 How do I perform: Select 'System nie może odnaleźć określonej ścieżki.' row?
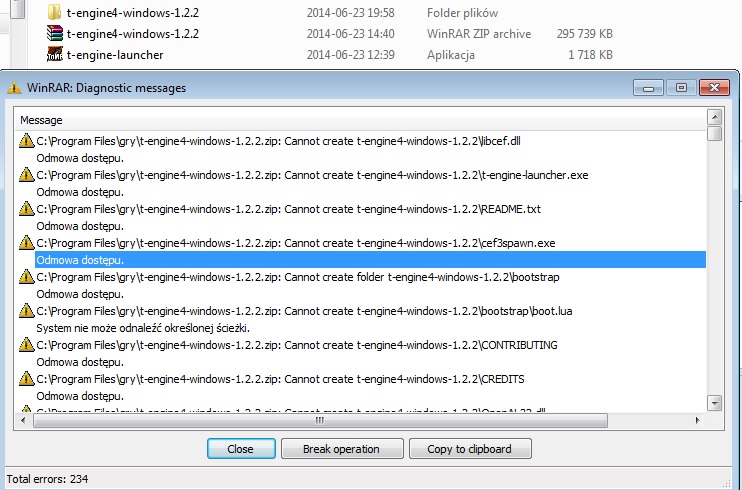[x=143, y=328]
